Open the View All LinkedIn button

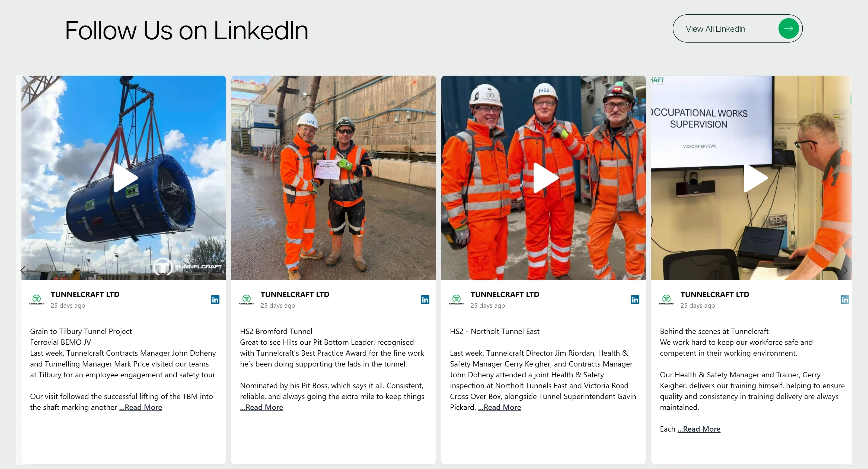point(738,29)
